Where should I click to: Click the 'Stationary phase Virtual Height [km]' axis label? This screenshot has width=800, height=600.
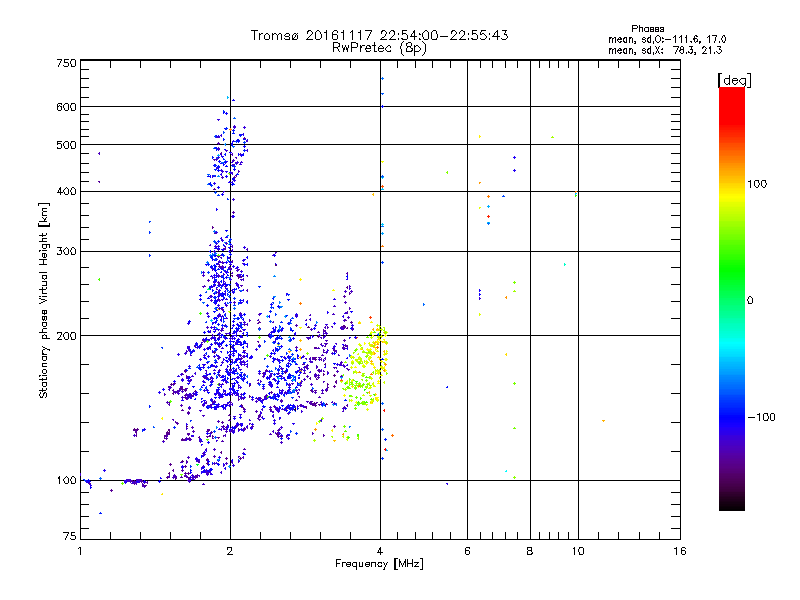tap(44, 301)
